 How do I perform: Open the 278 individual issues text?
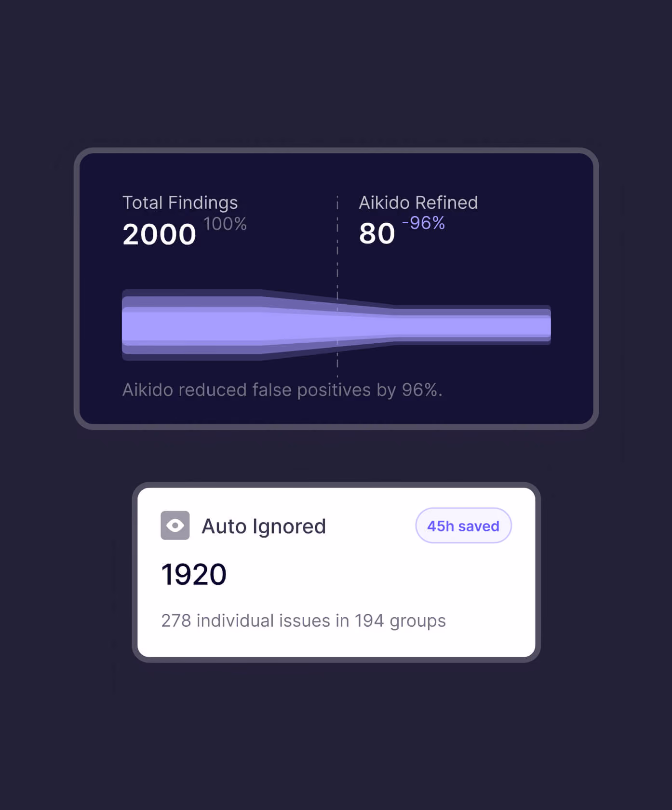pos(249,621)
